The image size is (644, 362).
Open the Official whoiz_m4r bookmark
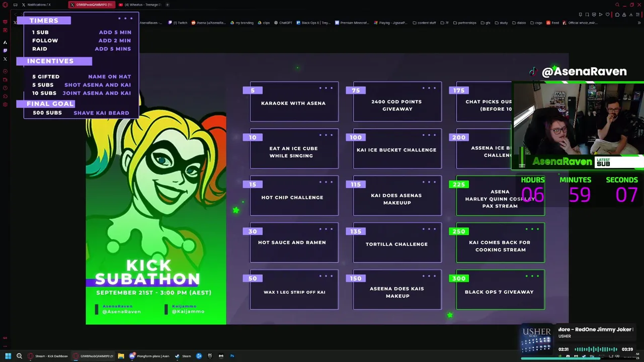coord(580,23)
